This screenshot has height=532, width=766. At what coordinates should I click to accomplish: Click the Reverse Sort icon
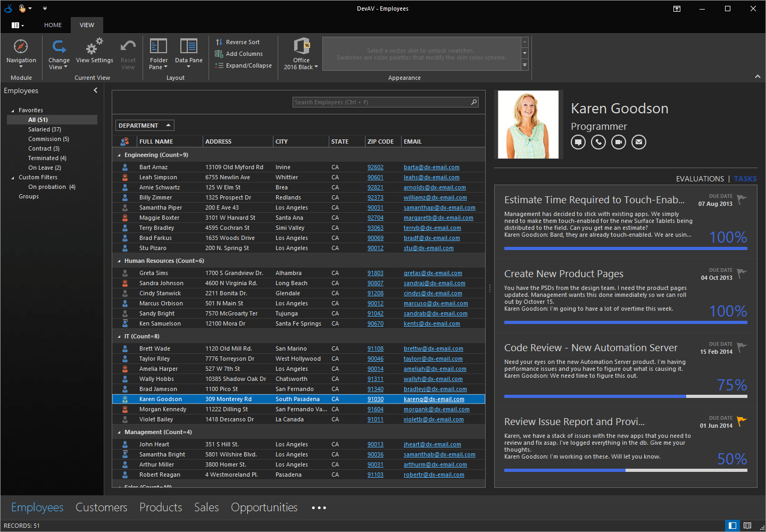click(220, 41)
